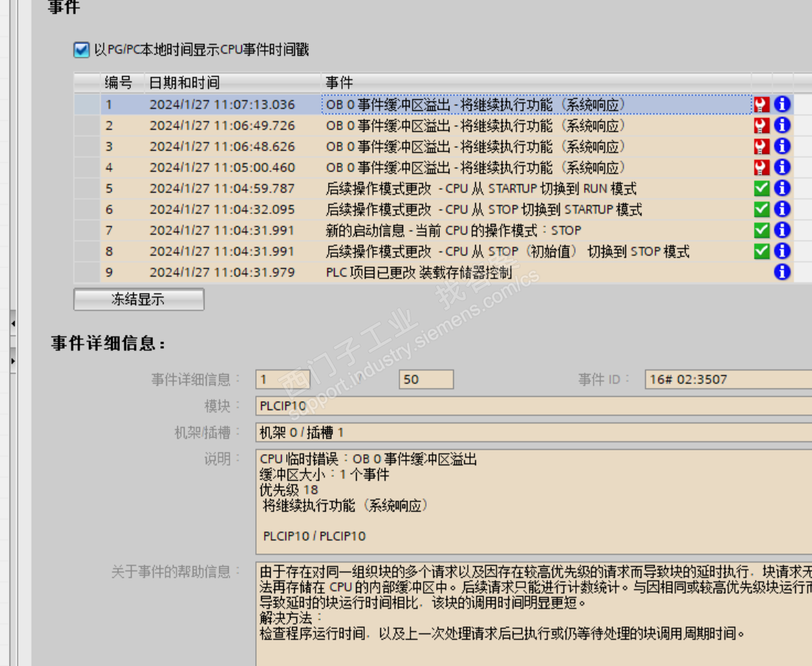Click event detail field showing 1
Image resolution: width=812 pixels, height=666 pixels.
(x=282, y=380)
